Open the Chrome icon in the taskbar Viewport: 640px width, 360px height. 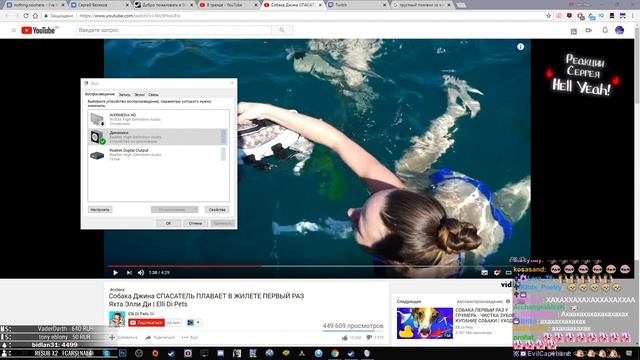(x=335, y=353)
